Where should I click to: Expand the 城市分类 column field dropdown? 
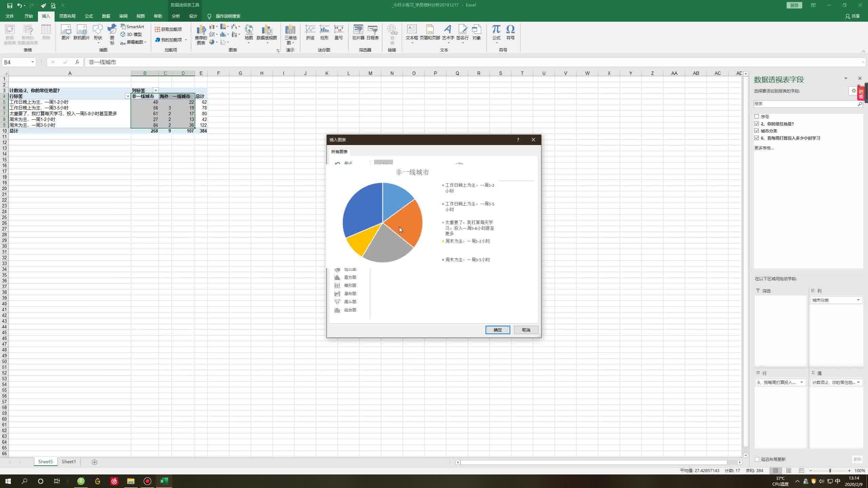pyautogui.click(x=858, y=300)
